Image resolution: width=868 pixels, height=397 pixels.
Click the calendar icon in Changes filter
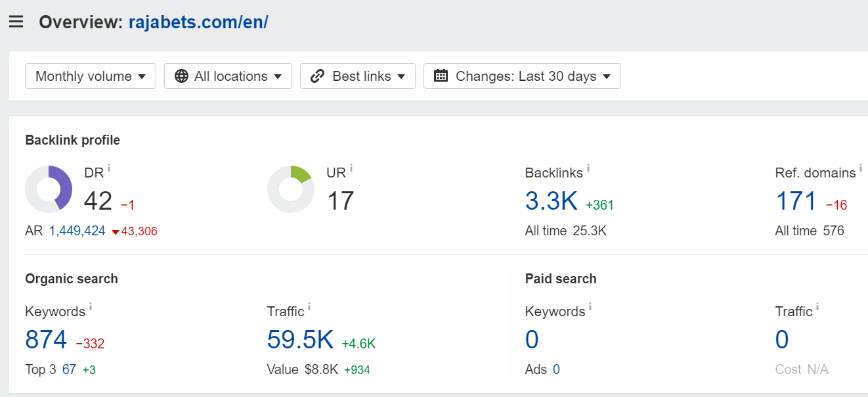click(441, 76)
